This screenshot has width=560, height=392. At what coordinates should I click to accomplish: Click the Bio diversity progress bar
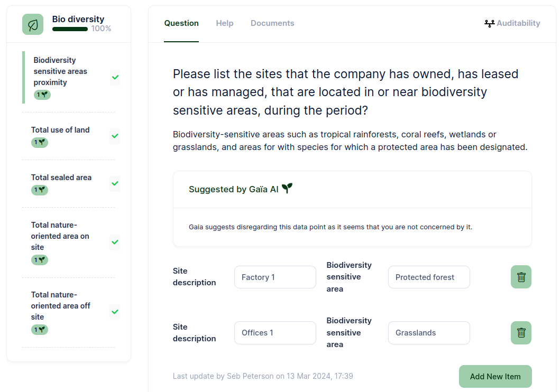[x=70, y=29]
